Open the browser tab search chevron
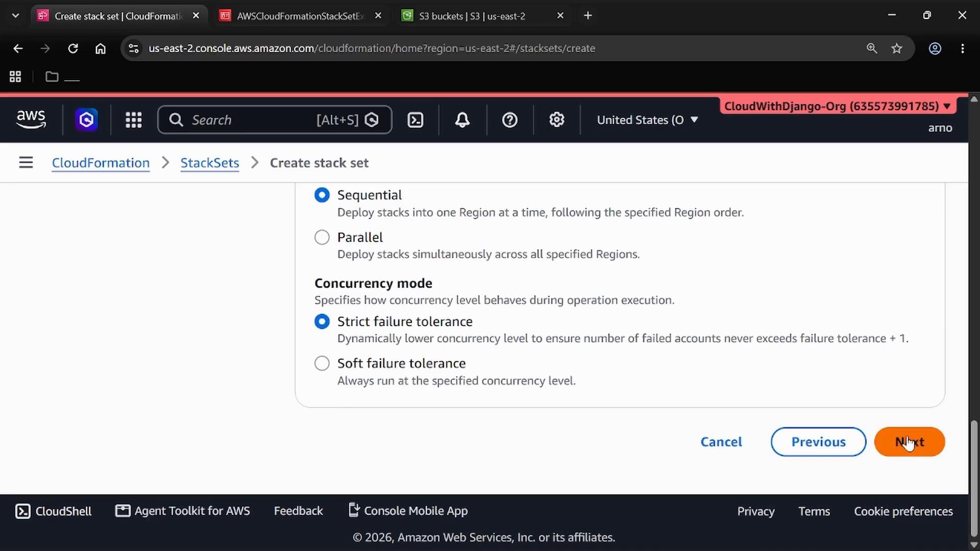This screenshot has height=551, width=980. pos(15,16)
